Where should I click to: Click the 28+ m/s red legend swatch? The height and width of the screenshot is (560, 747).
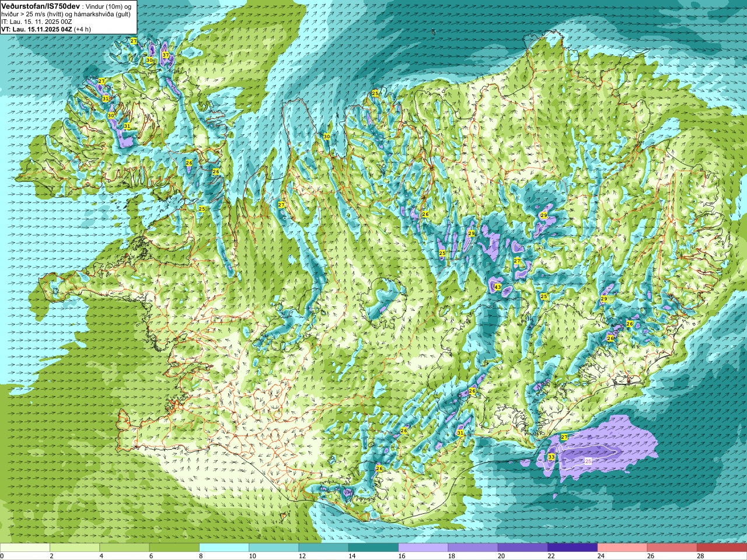point(722,548)
